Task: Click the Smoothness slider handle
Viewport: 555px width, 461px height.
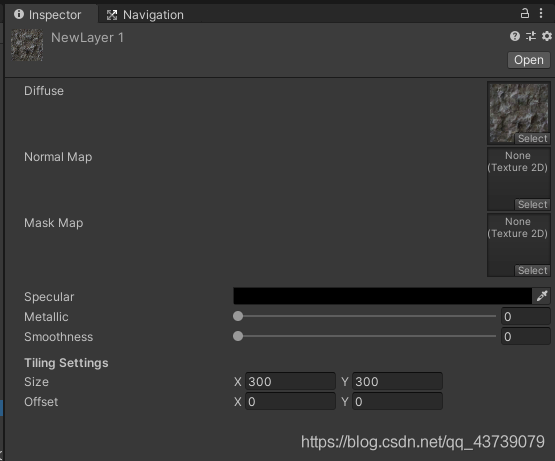Action: [238, 336]
